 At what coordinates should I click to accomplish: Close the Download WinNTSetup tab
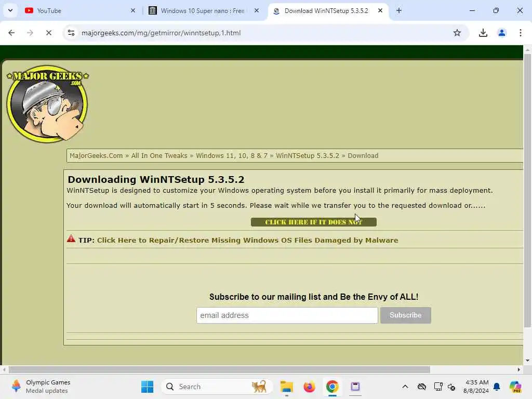(x=380, y=11)
